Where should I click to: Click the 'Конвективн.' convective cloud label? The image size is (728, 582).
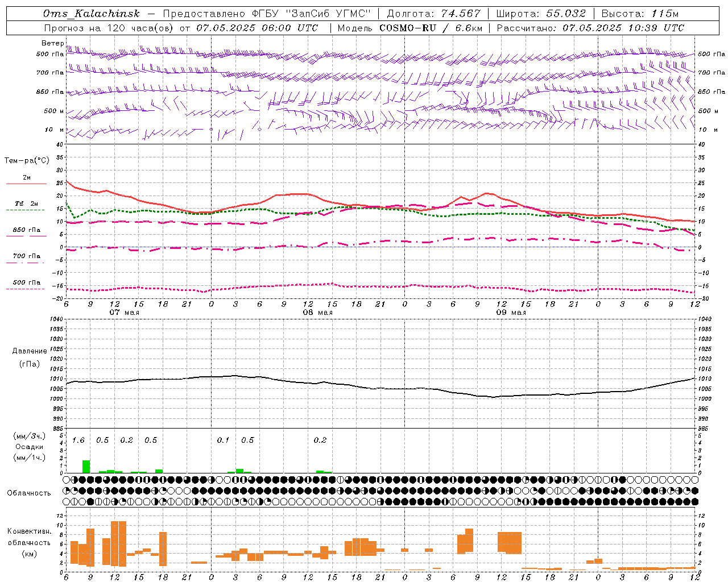29,531
